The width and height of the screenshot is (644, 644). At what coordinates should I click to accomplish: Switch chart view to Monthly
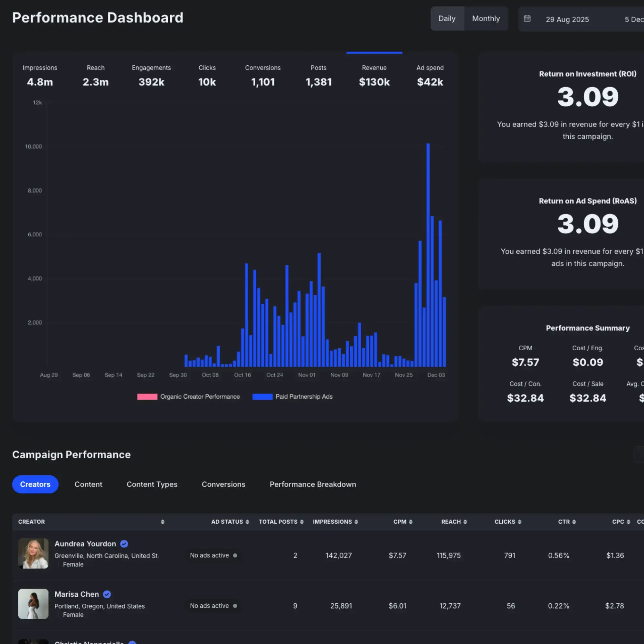tap(486, 19)
